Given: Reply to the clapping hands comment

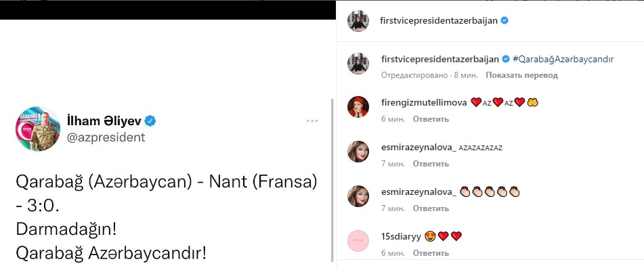Looking at the screenshot, I should 431,208.
